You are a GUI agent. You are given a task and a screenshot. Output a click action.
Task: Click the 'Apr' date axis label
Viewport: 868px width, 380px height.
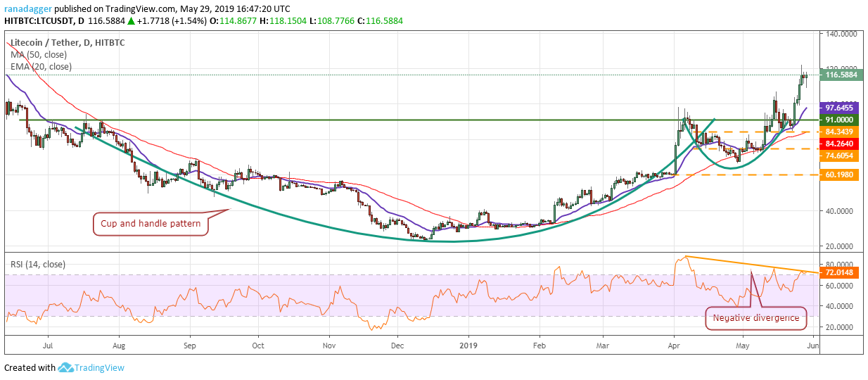674,346
